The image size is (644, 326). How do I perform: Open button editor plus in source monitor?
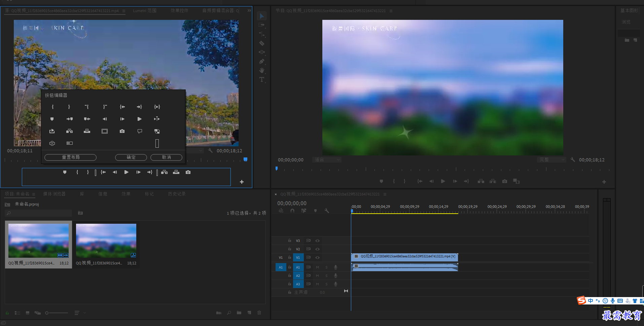242,182
